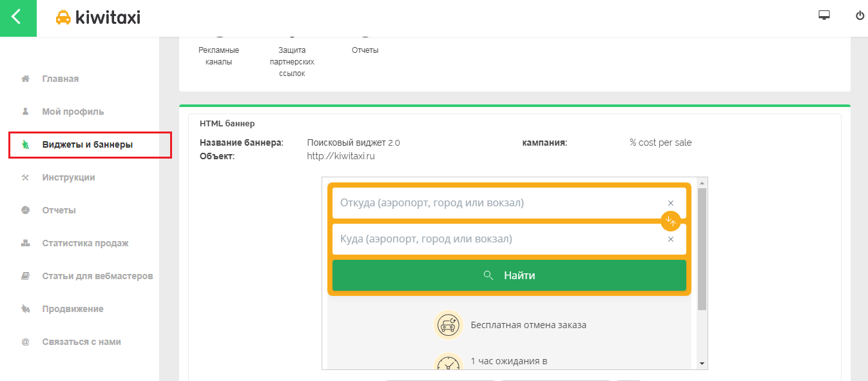This screenshot has height=381, width=868.
Task: Select the Отчеты pie chart icon
Action: coord(25,210)
